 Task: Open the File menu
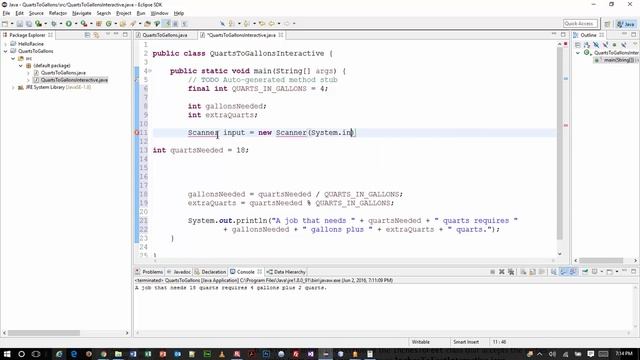click(6, 13)
